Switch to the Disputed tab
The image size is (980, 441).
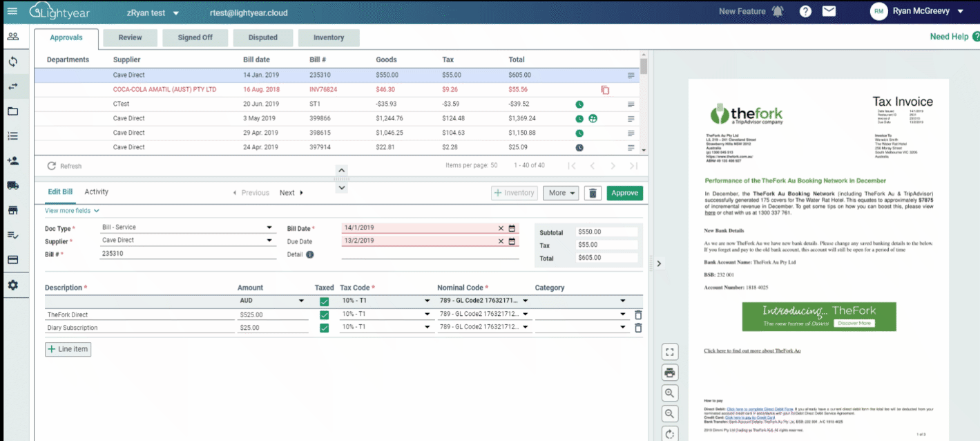263,37
